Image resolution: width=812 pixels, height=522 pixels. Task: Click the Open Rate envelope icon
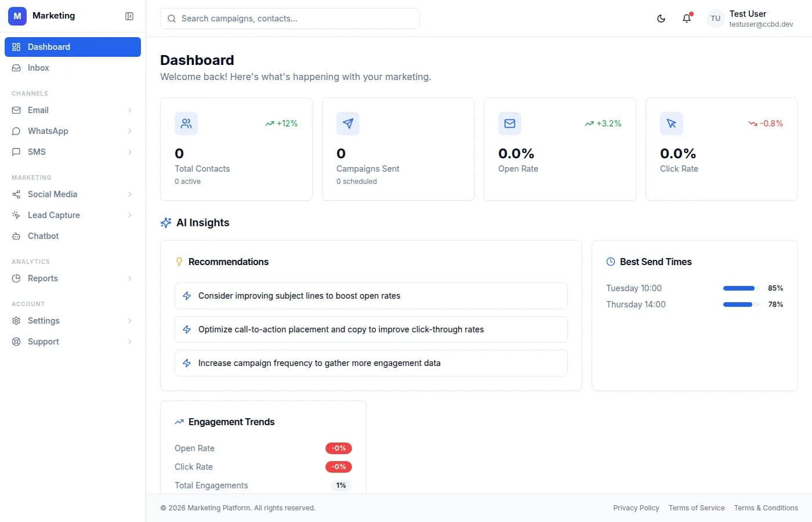coord(510,124)
